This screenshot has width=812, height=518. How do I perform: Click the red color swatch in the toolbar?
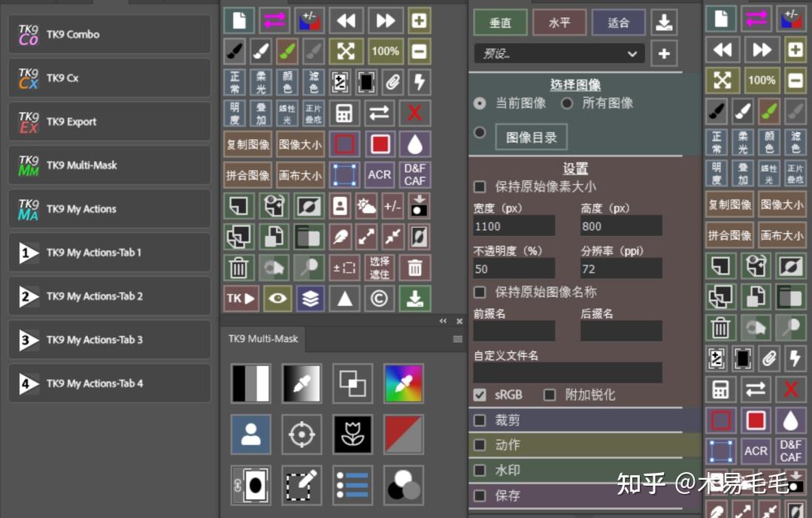380,144
